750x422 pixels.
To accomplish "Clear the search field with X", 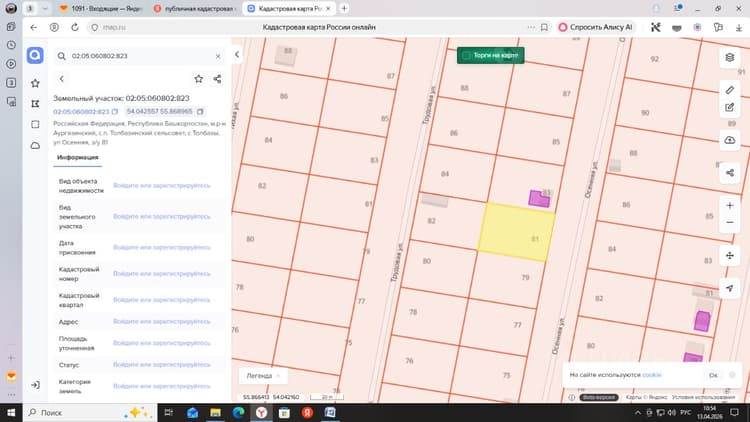I will (218, 56).
